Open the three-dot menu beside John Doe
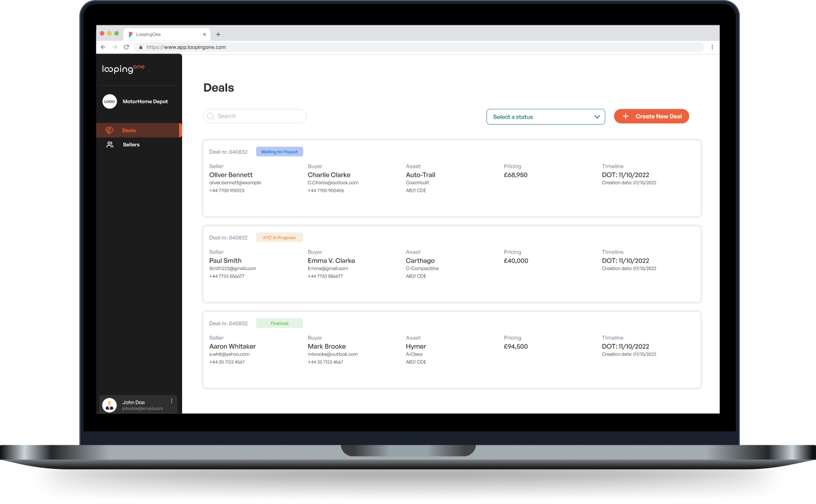 [x=172, y=401]
